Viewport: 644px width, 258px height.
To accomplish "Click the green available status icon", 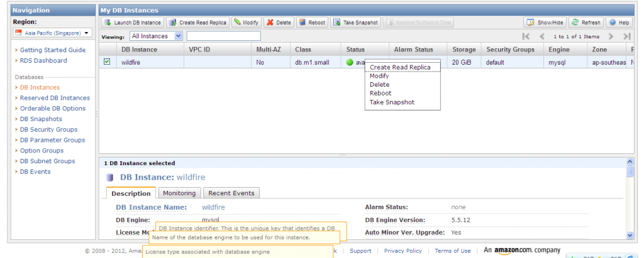I will pyautogui.click(x=350, y=63).
